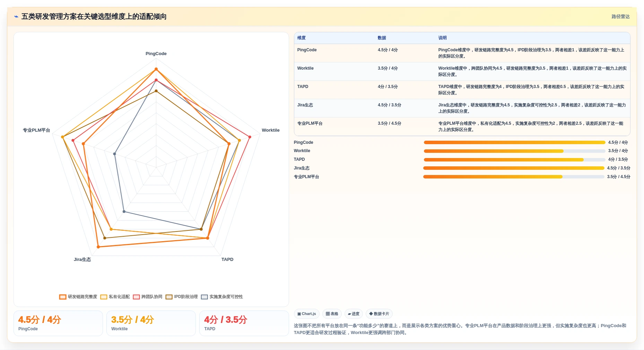The image size is (644, 350).
Task: Click the TAPD axis label on radar chart
Action: (227, 260)
